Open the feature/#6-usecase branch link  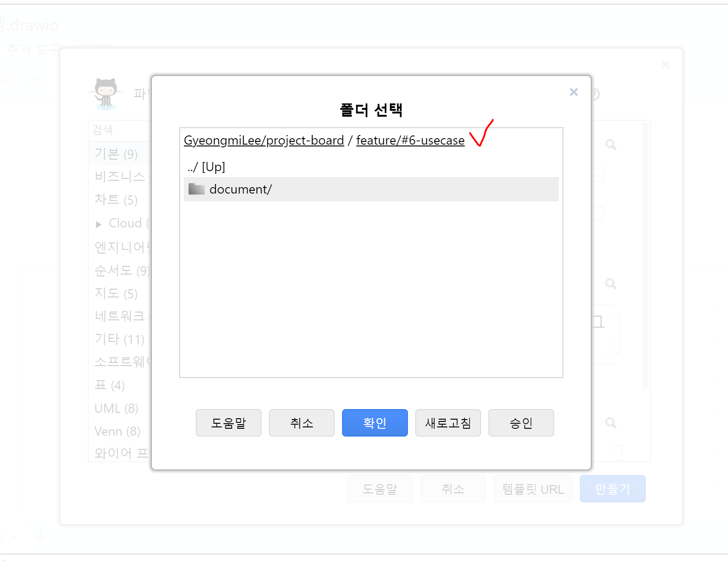pyautogui.click(x=410, y=140)
